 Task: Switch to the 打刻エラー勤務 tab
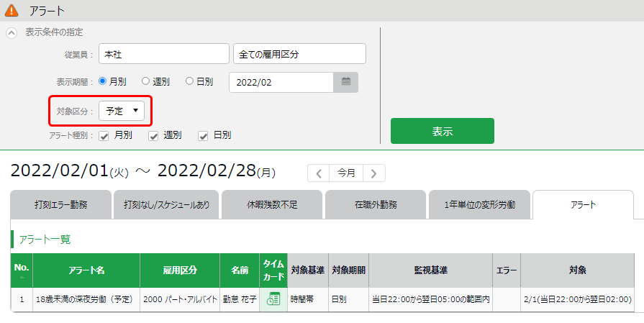(x=61, y=205)
